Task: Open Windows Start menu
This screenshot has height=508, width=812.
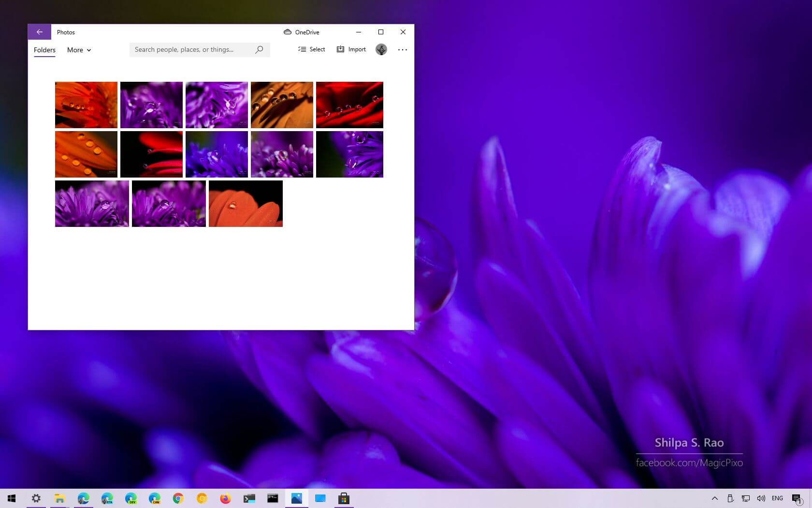Action: pyautogui.click(x=12, y=498)
